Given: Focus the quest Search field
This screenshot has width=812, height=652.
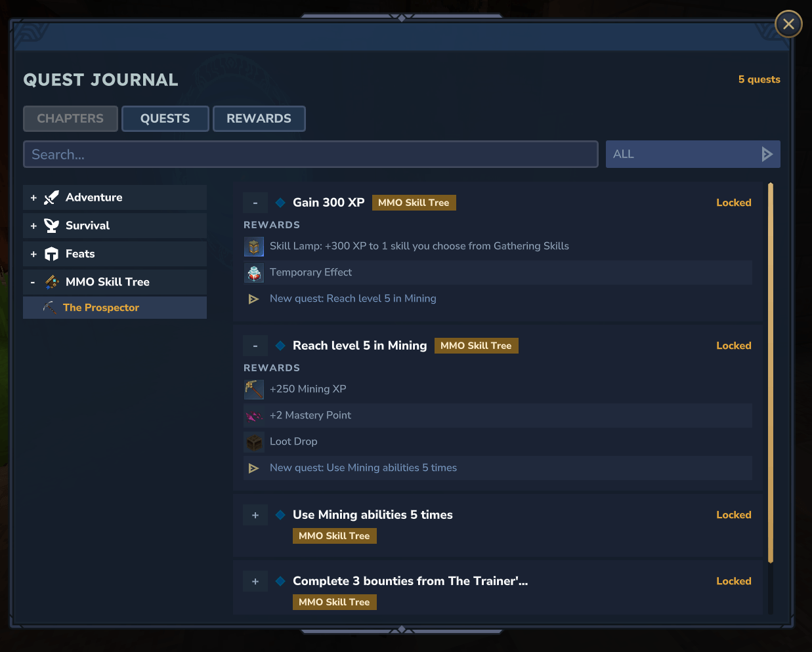Looking at the screenshot, I should pyautogui.click(x=310, y=154).
